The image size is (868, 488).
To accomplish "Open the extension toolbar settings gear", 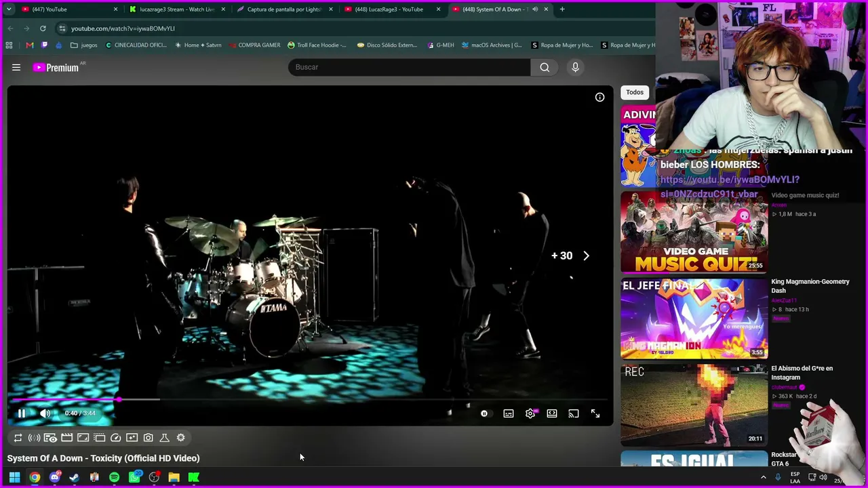I will click(181, 438).
